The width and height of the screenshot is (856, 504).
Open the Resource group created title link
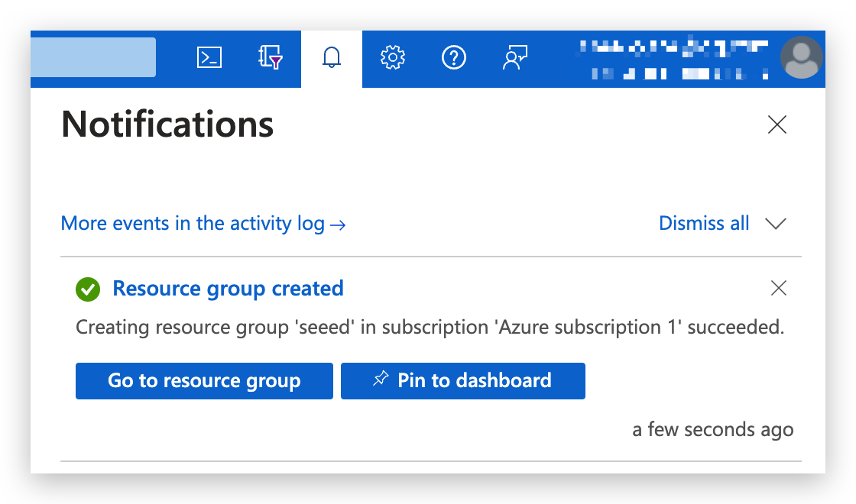pos(228,289)
